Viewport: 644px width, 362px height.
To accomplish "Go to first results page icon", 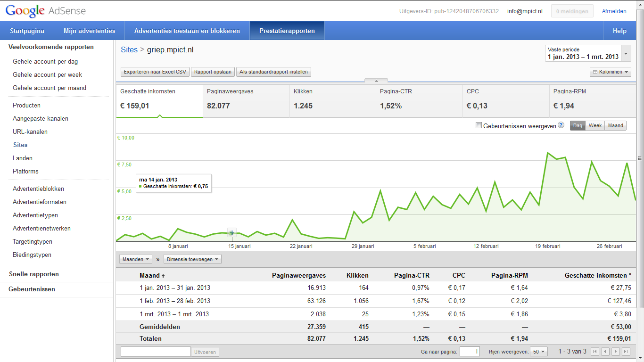I will tap(595, 352).
